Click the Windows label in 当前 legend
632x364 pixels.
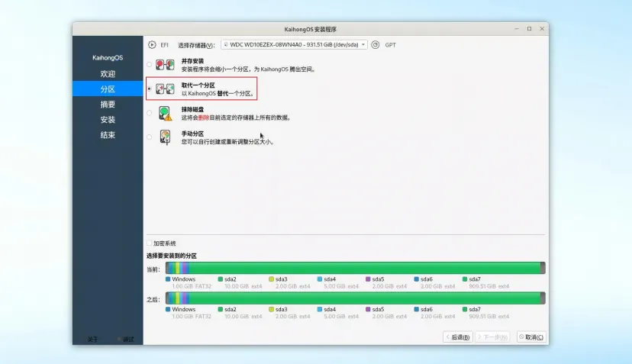click(x=183, y=279)
